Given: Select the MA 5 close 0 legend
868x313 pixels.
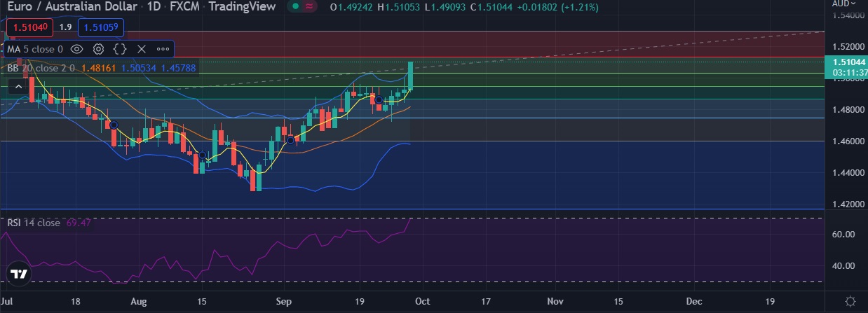Looking at the screenshot, I should 35,49.
